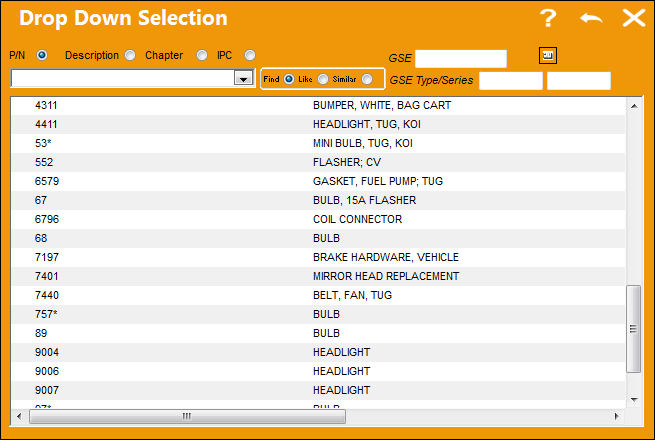
Task: Select part number 757*
Action: click(46, 315)
